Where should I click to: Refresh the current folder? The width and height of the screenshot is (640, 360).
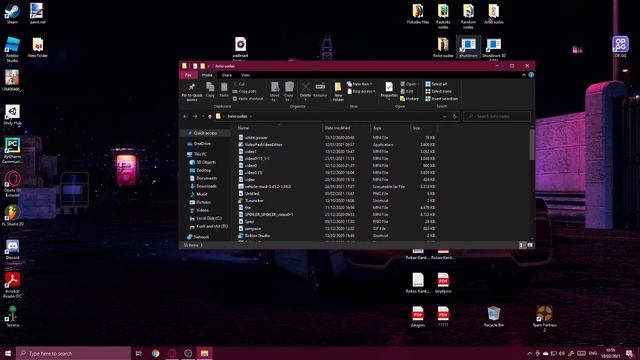click(x=454, y=117)
